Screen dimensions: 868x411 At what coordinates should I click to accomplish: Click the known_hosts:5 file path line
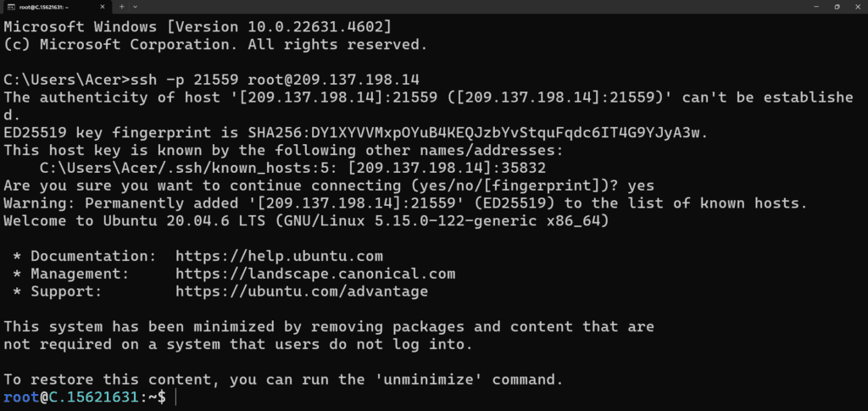tap(292, 168)
